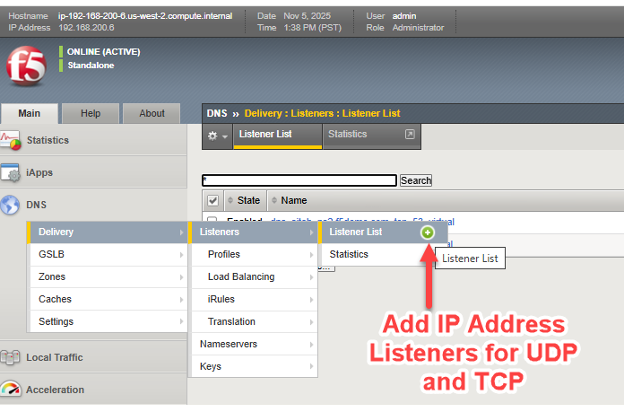Open the GSLB submenu

(107, 254)
